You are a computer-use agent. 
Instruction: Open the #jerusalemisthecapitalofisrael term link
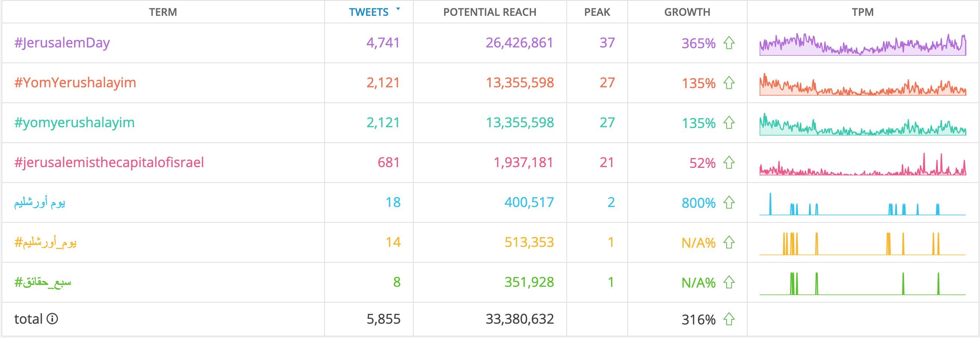click(109, 163)
